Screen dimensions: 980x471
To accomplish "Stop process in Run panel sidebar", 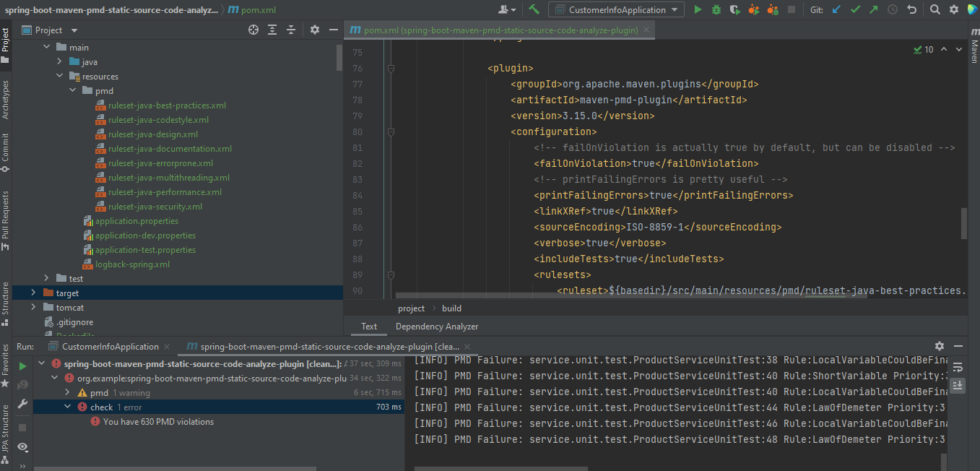I will coord(22,428).
